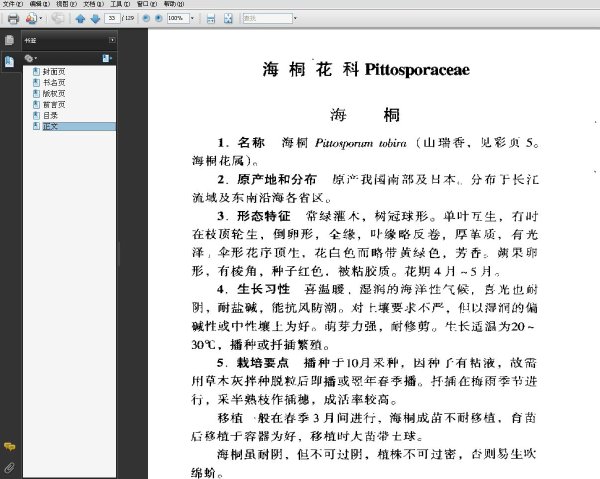Screen dimensions: 600x479
Task: Click the section label 名称
Action: pos(251,143)
